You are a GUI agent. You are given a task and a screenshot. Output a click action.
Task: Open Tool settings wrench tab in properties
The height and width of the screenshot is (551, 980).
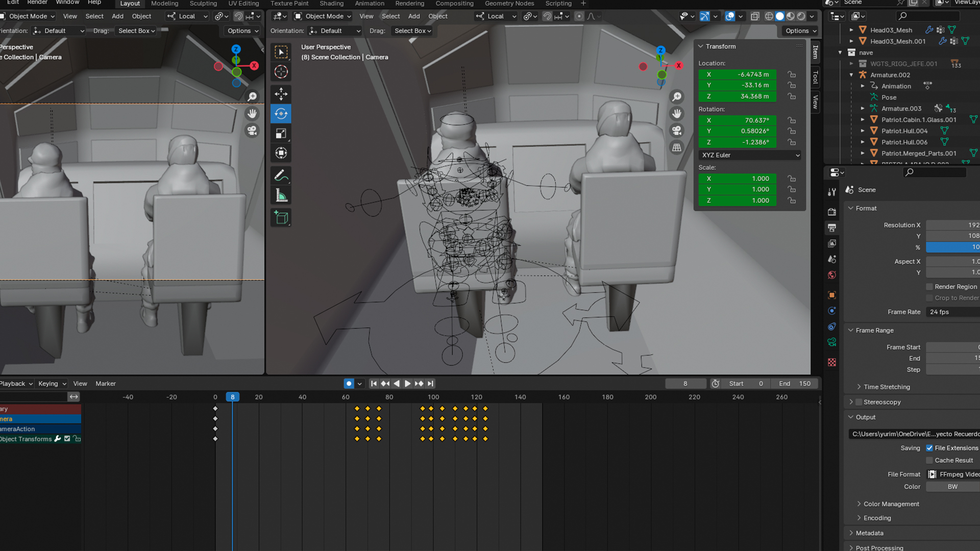pos(832,192)
